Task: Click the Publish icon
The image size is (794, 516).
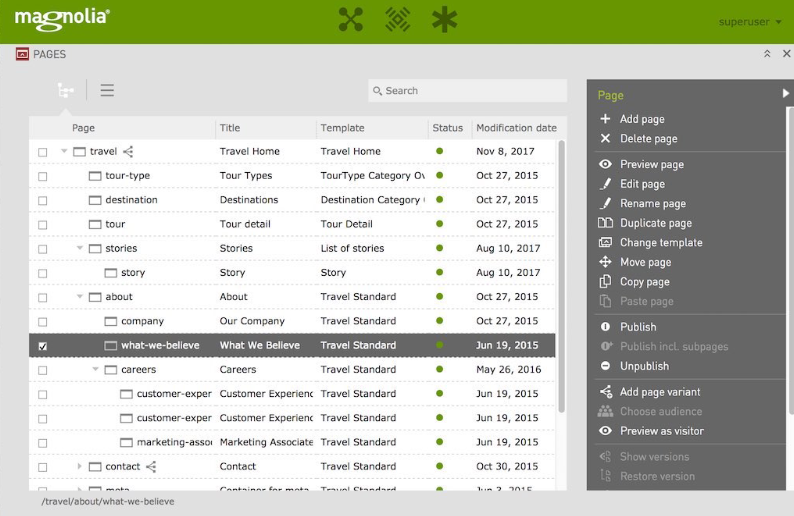Action: coord(605,327)
